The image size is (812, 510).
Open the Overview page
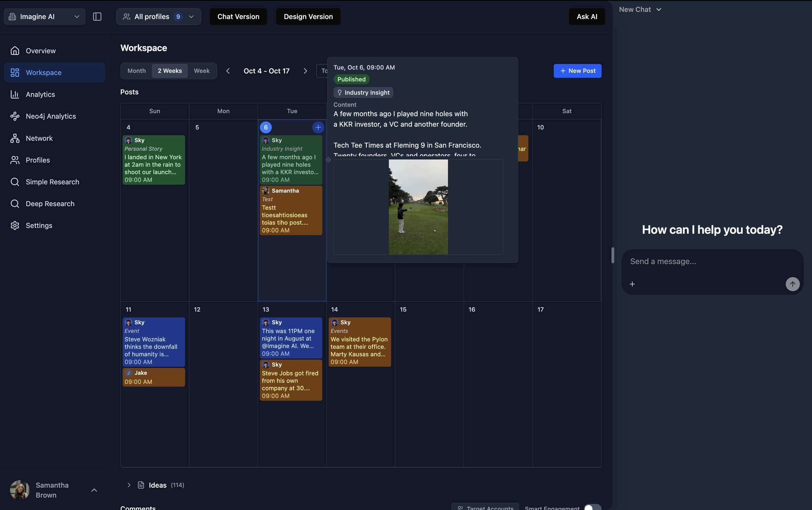(x=54, y=51)
